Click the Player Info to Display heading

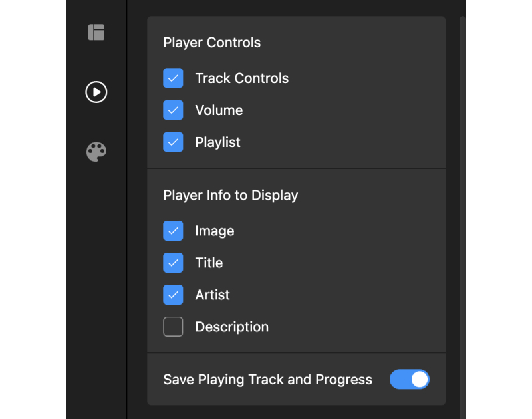(x=230, y=195)
